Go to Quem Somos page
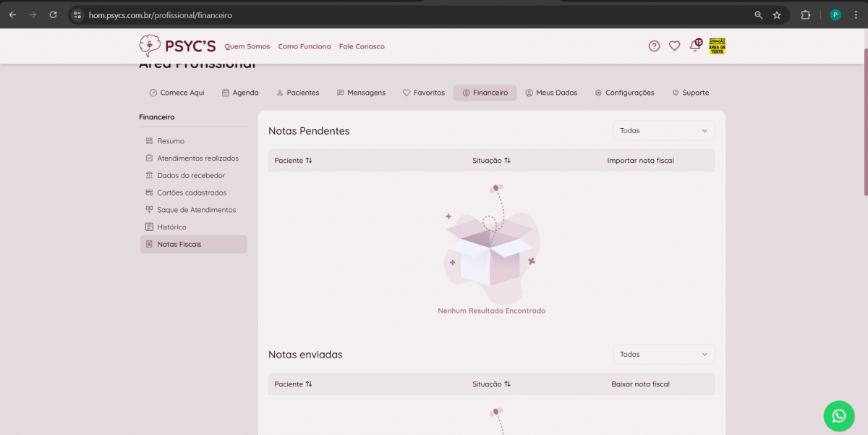868x435 pixels. (247, 46)
